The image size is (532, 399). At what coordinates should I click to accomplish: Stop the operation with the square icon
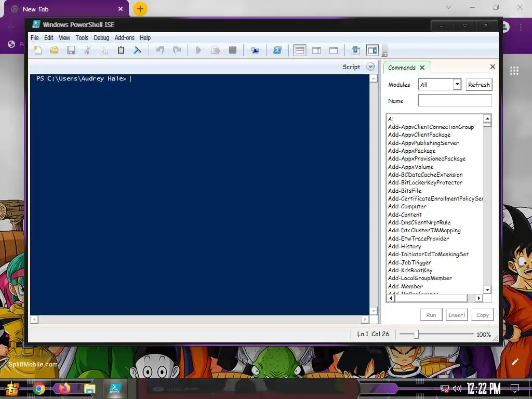pos(232,50)
